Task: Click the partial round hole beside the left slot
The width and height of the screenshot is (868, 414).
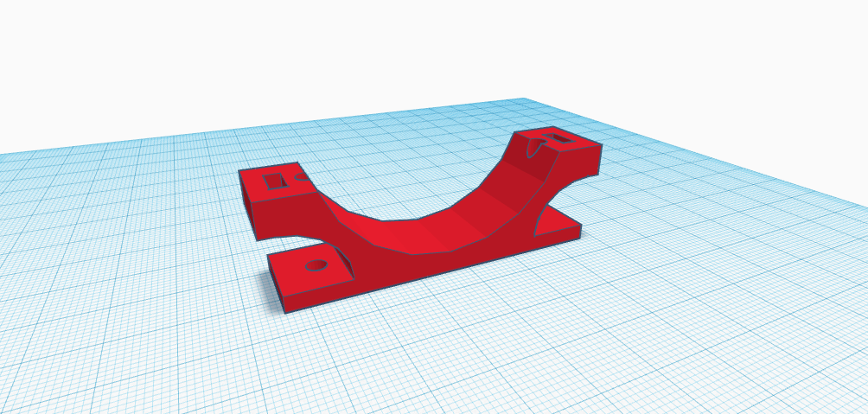Action: click(301, 178)
